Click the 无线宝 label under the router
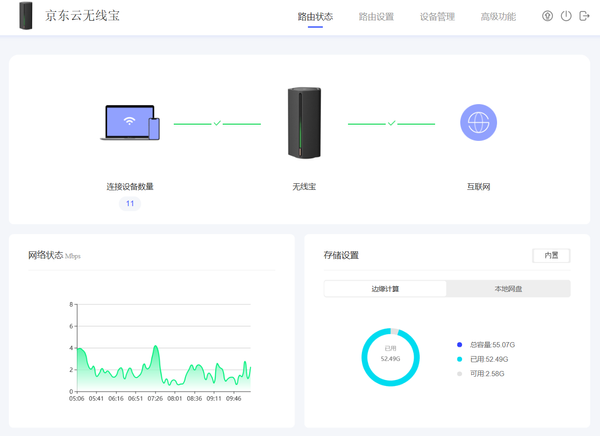This screenshot has height=436, width=600. coord(304,186)
